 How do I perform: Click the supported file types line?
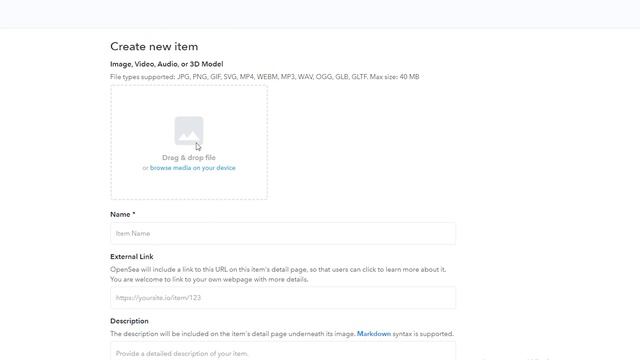tap(264, 77)
